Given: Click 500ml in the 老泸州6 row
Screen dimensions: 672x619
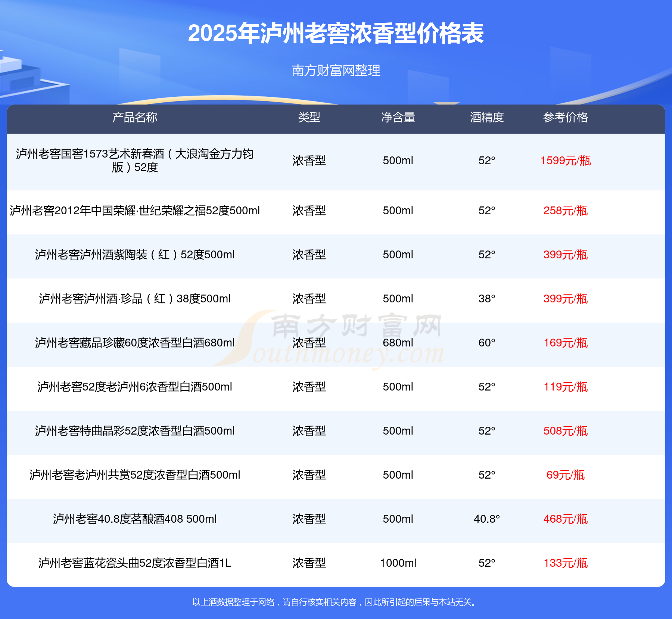Looking at the screenshot, I should [x=398, y=387].
